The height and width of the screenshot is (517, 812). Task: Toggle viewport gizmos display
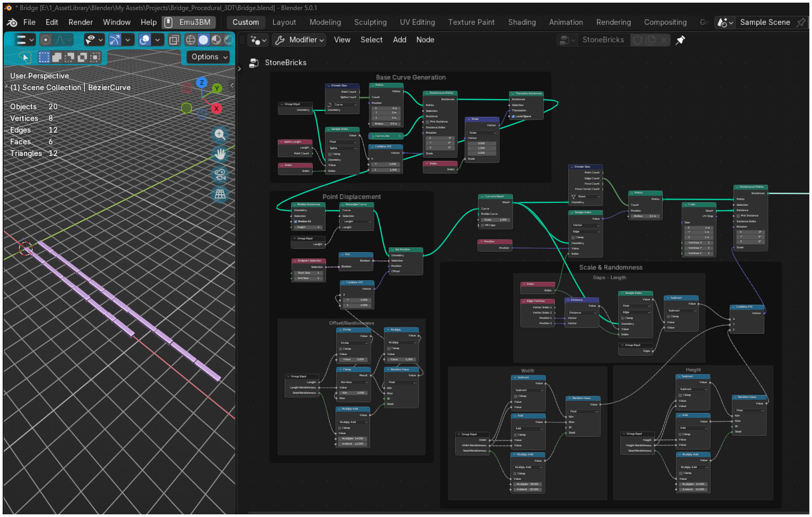coord(115,40)
